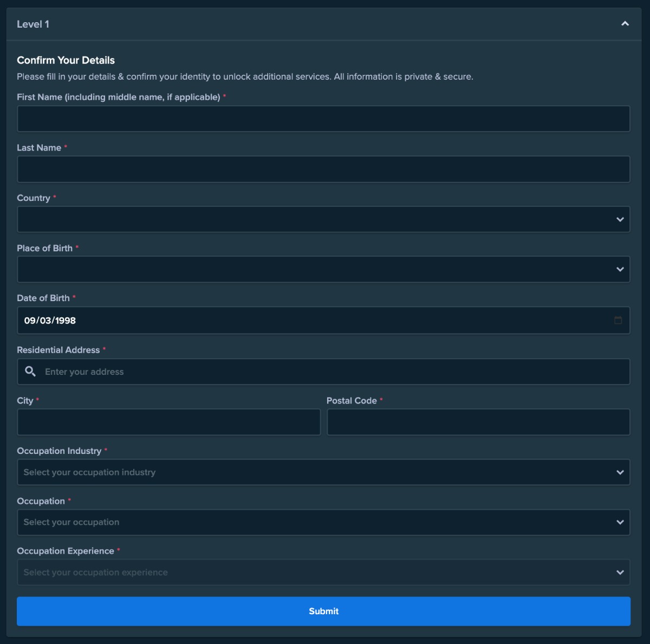Click the date value 09/03/1998

[x=50, y=321]
